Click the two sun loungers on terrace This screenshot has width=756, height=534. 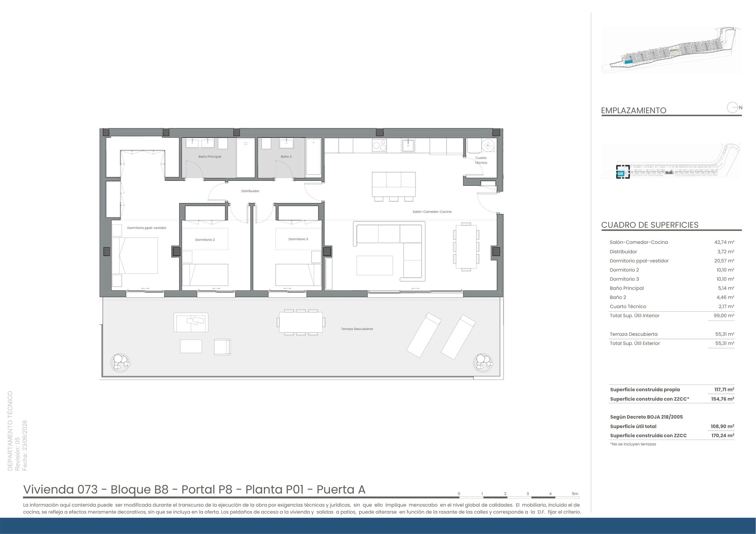point(441,336)
